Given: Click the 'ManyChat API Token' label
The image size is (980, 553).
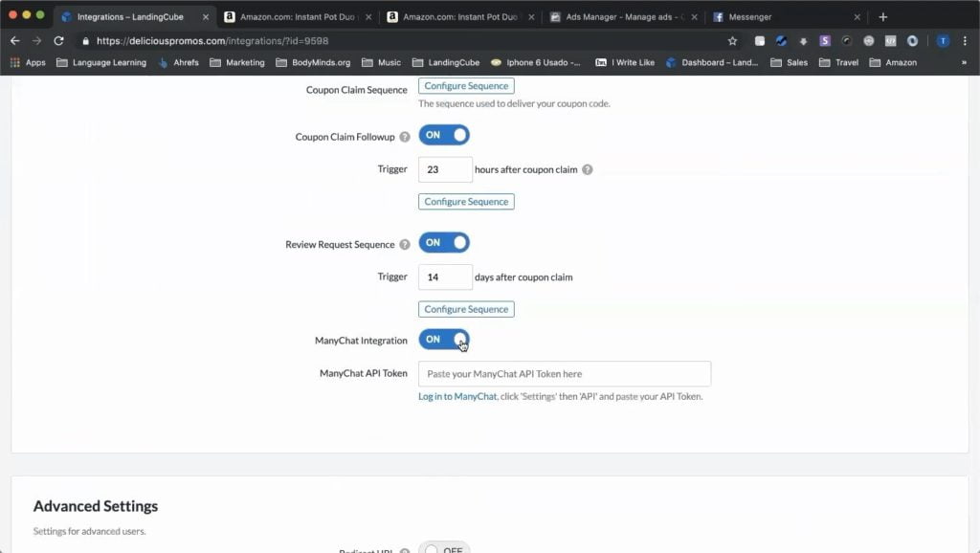Looking at the screenshot, I should coord(363,373).
